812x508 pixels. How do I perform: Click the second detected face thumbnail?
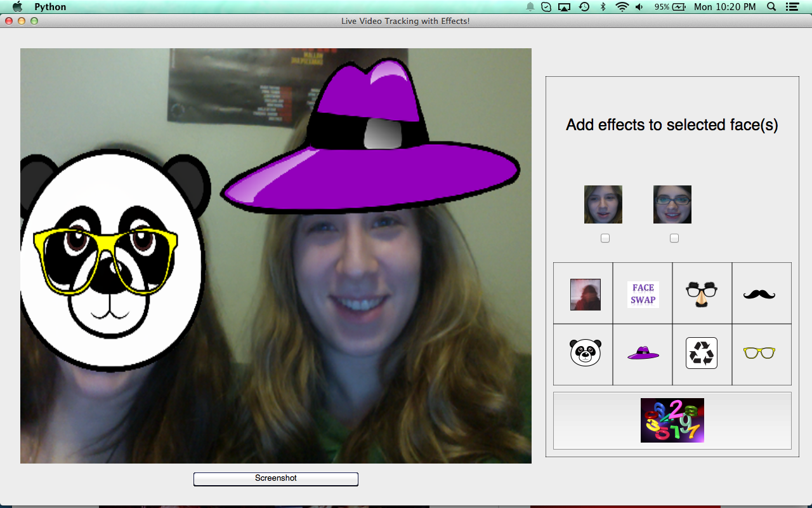pyautogui.click(x=672, y=204)
